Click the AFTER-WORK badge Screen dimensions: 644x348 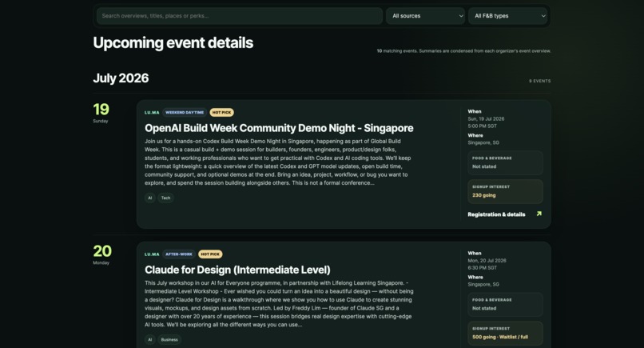coord(179,254)
